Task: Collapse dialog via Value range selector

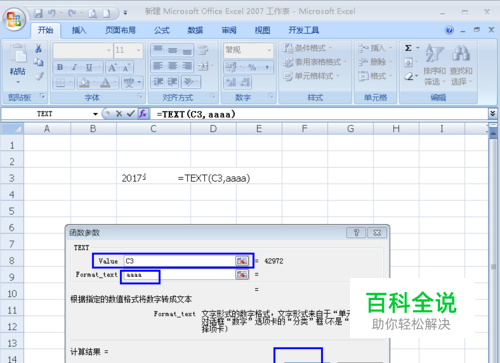Action: [242, 261]
